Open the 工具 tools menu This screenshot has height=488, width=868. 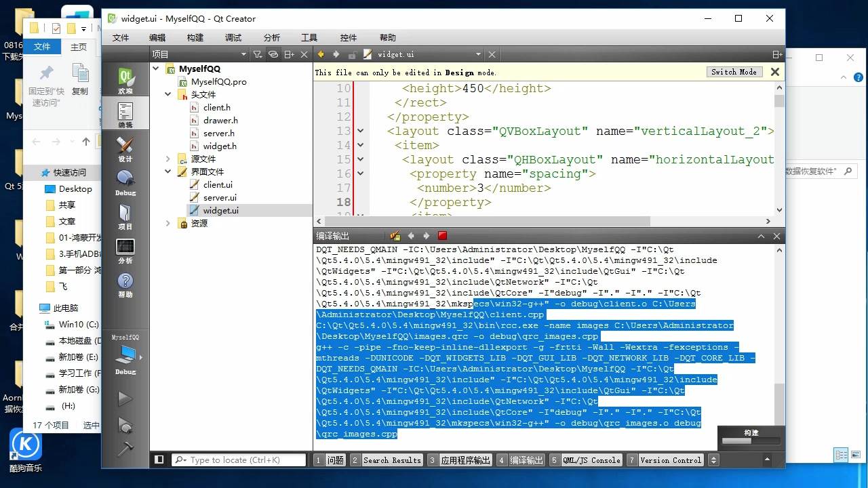(x=309, y=38)
